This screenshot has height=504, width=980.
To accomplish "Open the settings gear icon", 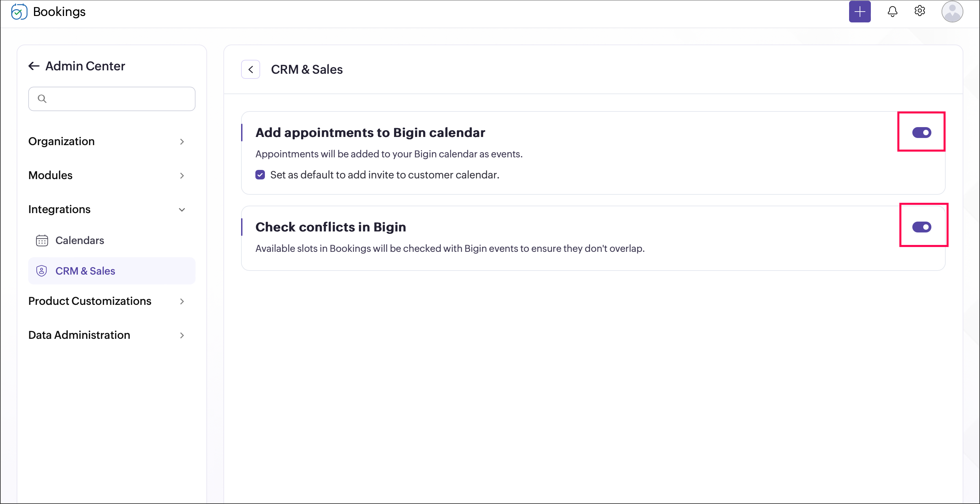I will pyautogui.click(x=919, y=11).
